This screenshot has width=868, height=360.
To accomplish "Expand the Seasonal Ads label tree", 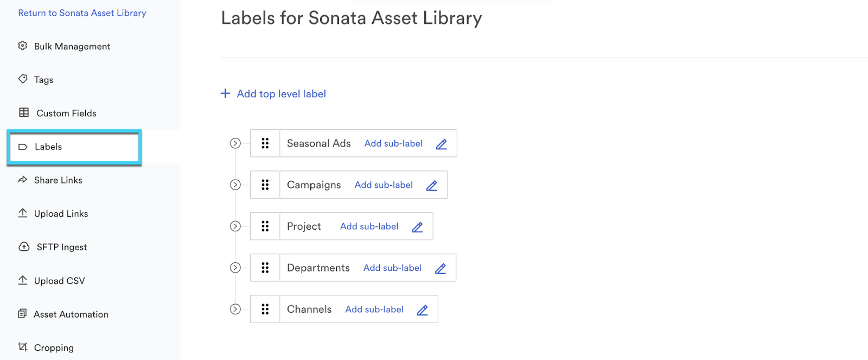I will tap(235, 143).
